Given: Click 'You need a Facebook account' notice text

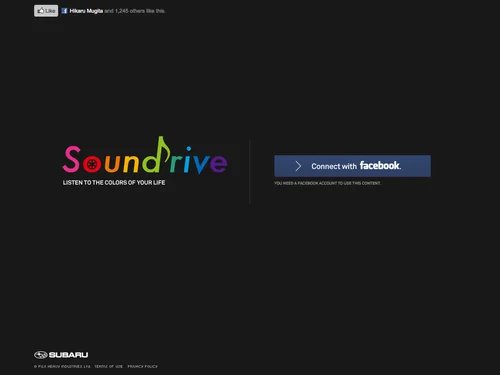Looking at the screenshot, I should tap(327, 183).
